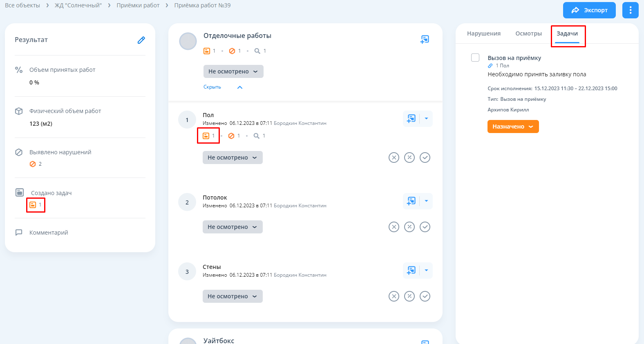Image resolution: width=644 pixels, height=344 pixels.
Task: Click the Экспорт button
Action: (x=589, y=10)
